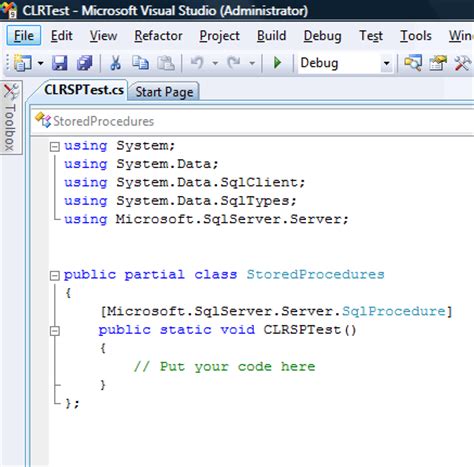
Task: Collapse the CLRSPTest method block
Action: point(54,331)
